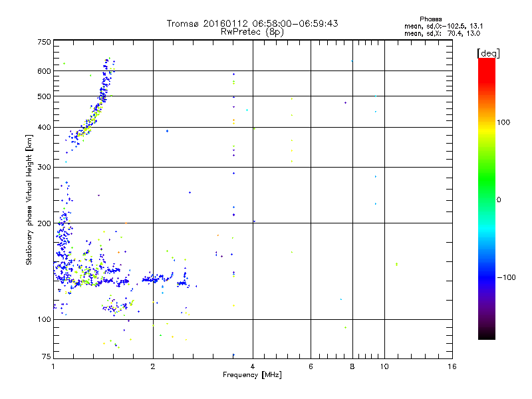Click the x-axis label '16'
The height and width of the screenshot is (399, 532).
[x=452, y=366]
